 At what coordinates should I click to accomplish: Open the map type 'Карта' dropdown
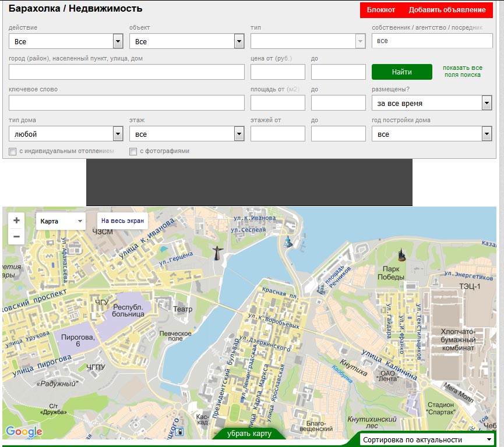[x=61, y=221]
